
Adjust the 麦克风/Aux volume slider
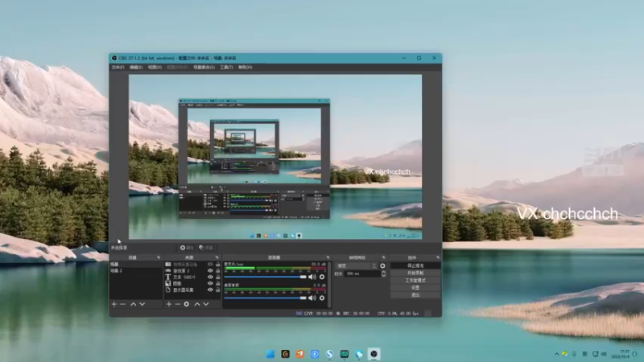coord(266,277)
